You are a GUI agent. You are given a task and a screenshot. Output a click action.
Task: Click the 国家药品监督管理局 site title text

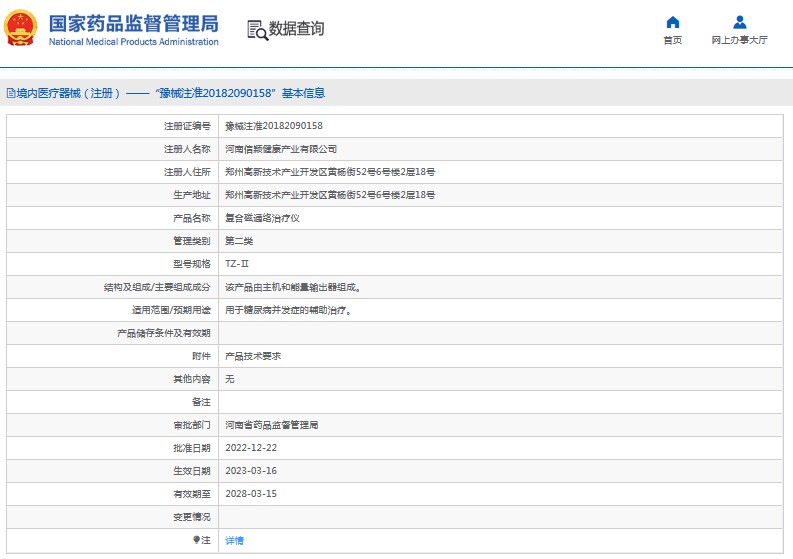[x=133, y=23]
